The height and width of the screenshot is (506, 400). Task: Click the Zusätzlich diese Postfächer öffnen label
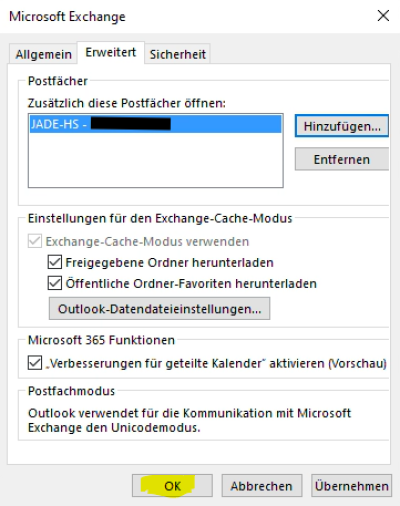[x=127, y=103]
